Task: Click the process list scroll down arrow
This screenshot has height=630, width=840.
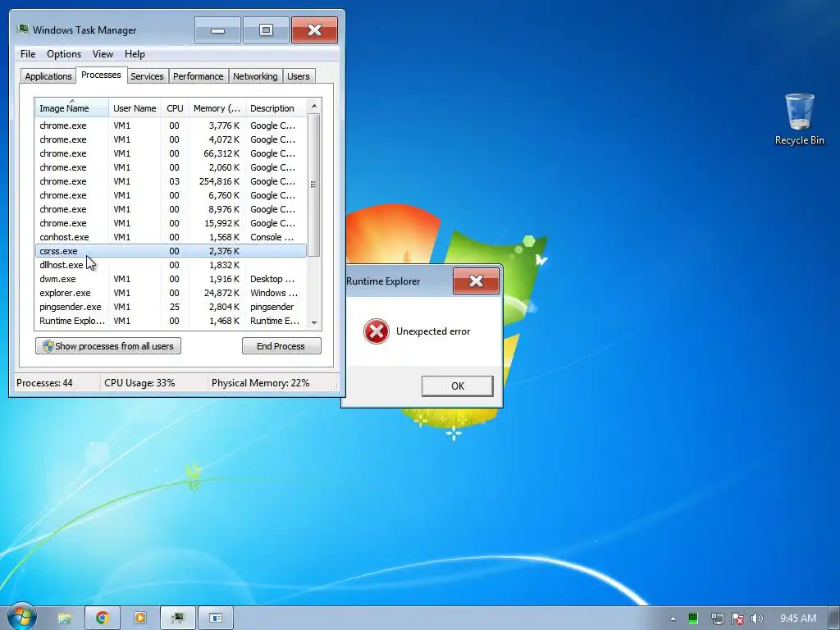Action: coord(314,322)
